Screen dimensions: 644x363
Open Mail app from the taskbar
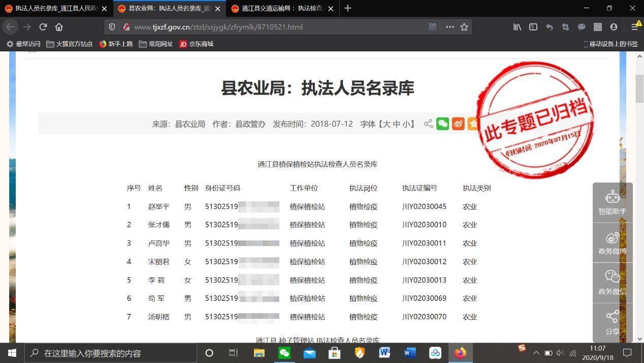(309, 353)
